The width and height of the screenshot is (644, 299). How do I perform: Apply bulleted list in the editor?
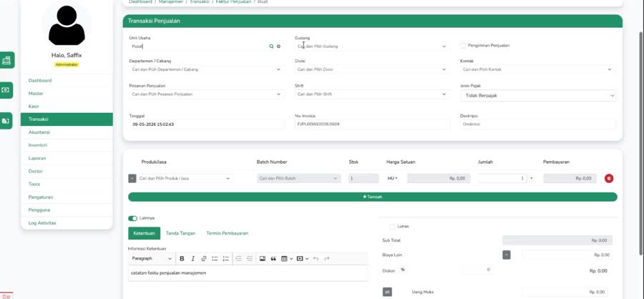click(215, 259)
